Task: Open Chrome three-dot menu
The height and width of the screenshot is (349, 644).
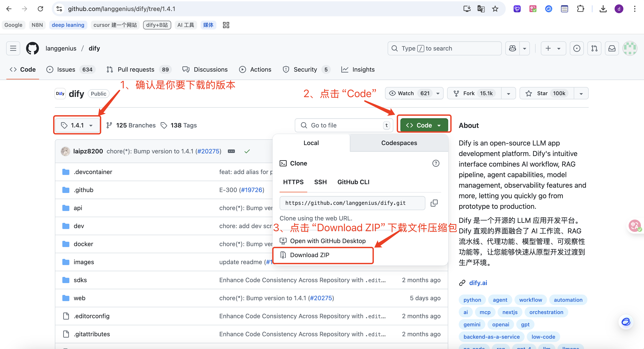Action: (635, 9)
